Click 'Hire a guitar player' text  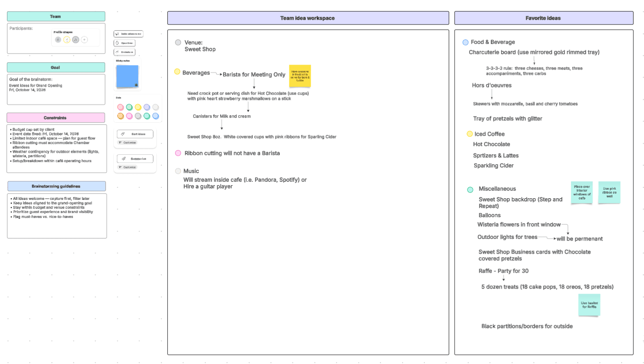[x=208, y=186]
